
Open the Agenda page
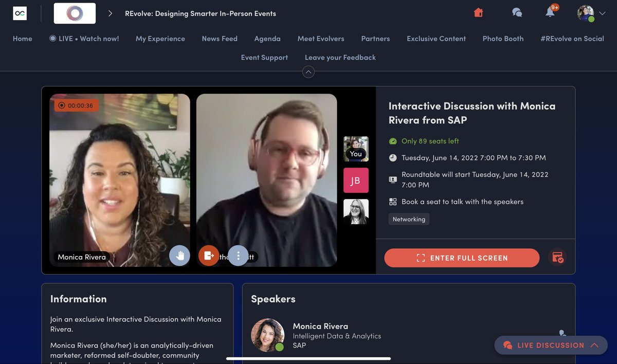(x=267, y=39)
